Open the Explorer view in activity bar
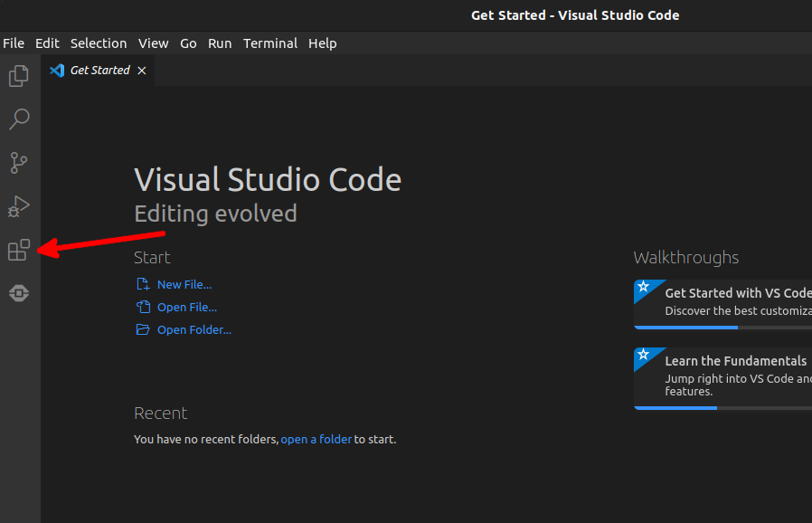 point(19,77)
